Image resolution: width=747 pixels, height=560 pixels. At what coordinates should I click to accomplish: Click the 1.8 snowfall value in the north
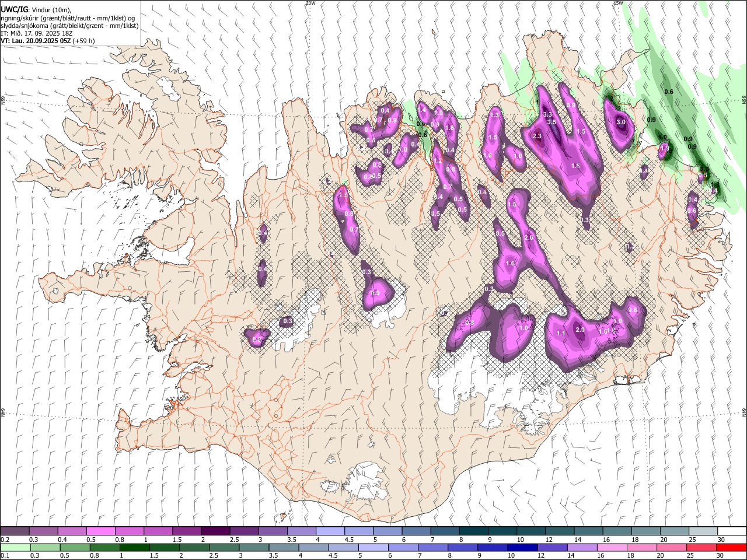click(x=449, y=128)
